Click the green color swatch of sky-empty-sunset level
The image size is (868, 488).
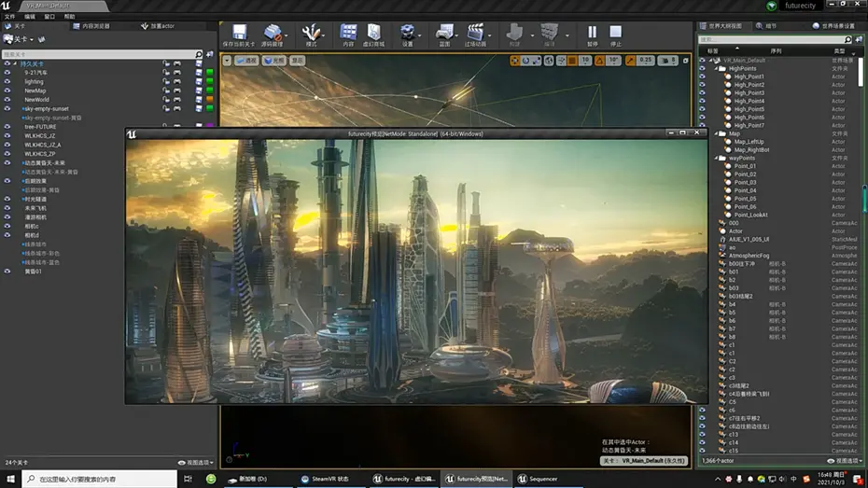(x=210, y=108)
